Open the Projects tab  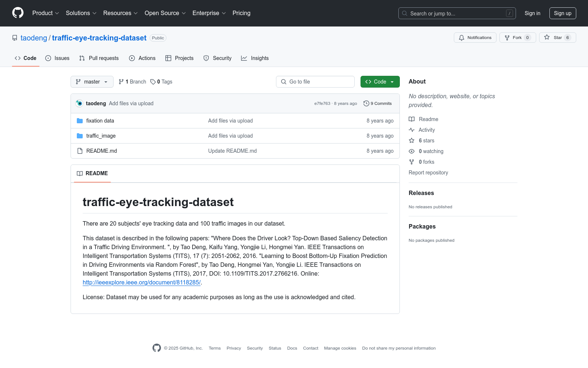(x=179, y=58)
